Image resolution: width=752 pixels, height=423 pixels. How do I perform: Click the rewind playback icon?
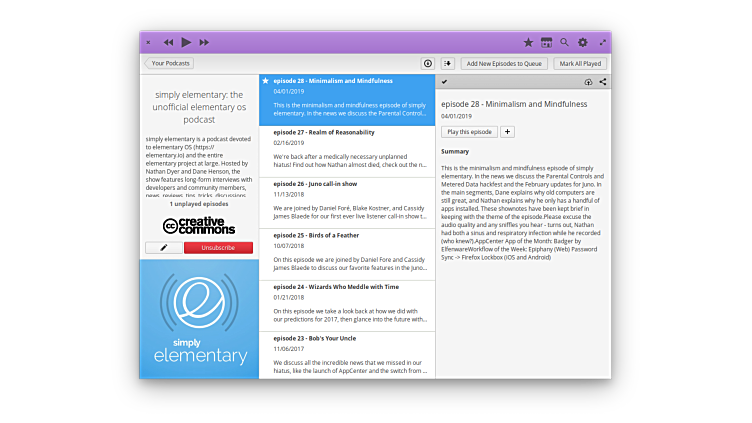168,42
